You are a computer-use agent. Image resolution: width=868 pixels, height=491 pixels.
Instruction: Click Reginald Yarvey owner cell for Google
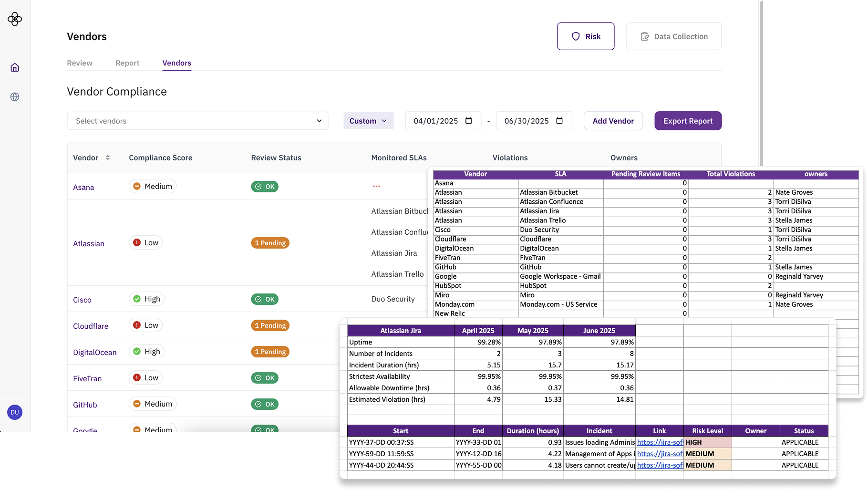[816, 276]
